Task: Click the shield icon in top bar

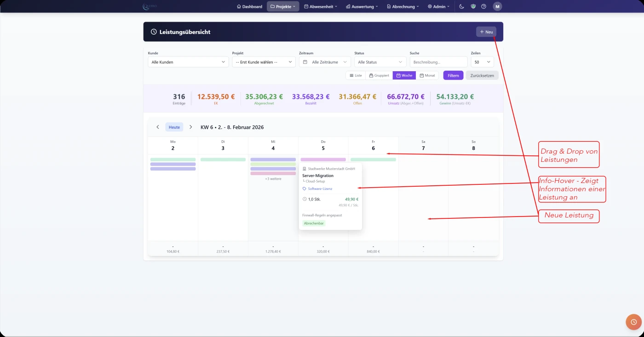Action: tap(473, 6)
